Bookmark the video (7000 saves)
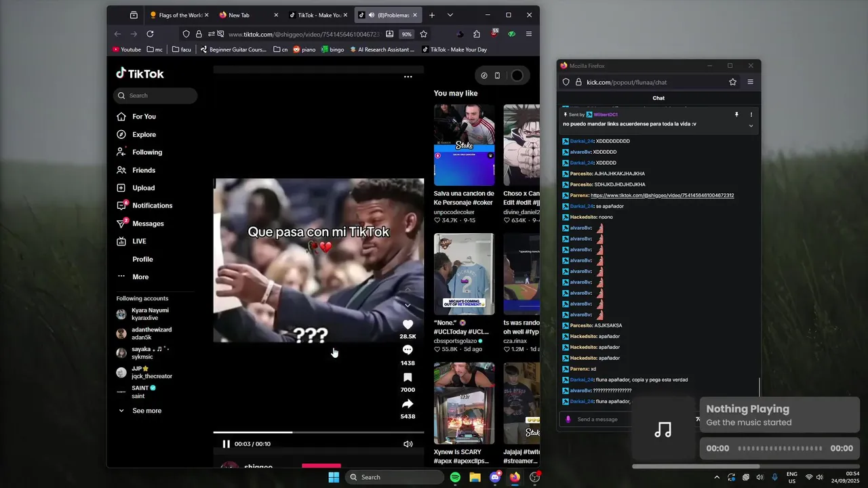The height and width of the screenshot is (488, 868). [408, 377]
